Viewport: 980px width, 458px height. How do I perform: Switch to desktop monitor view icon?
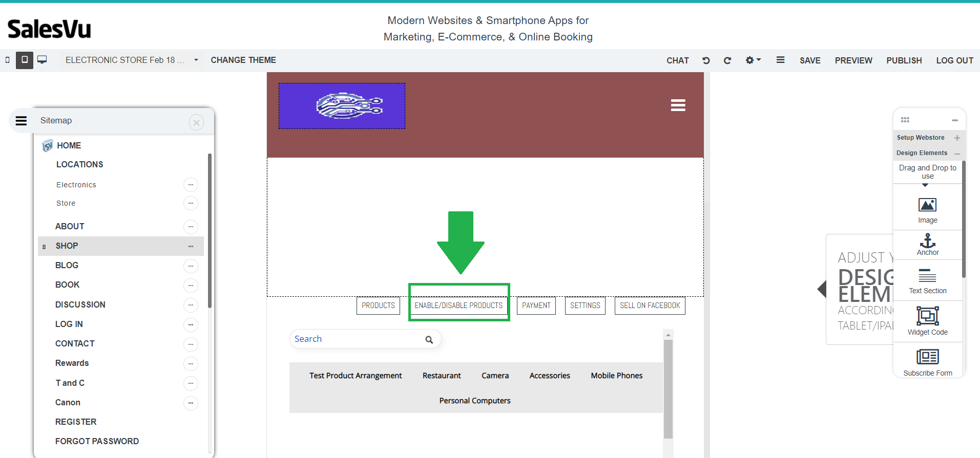point(42,60)
